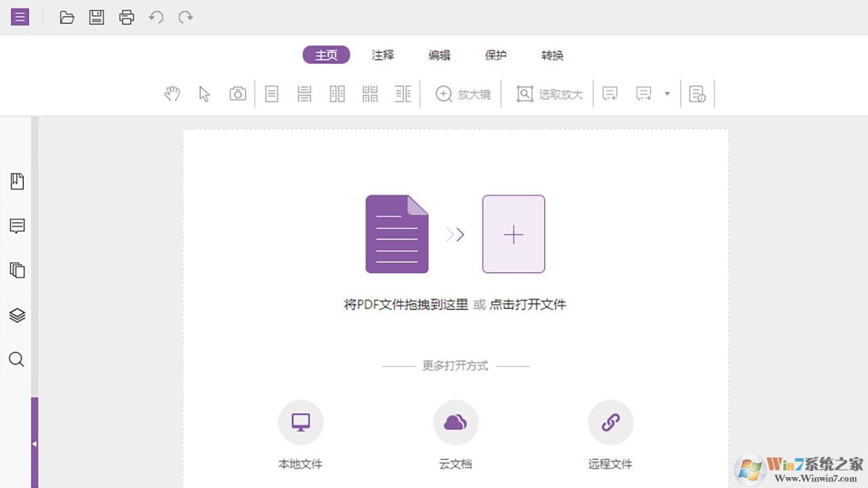Screen dimensions: 868x488
Task: Toggle single page view mode
Action: [271, 94]
